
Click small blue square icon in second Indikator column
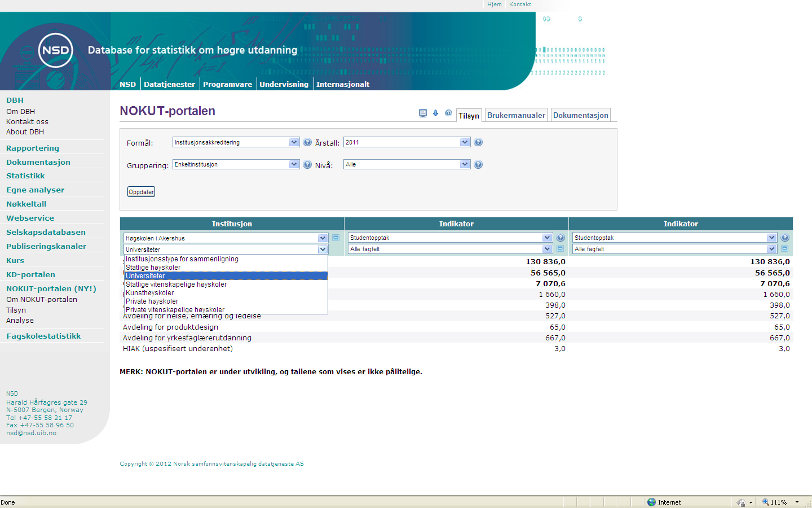[784, 248]
